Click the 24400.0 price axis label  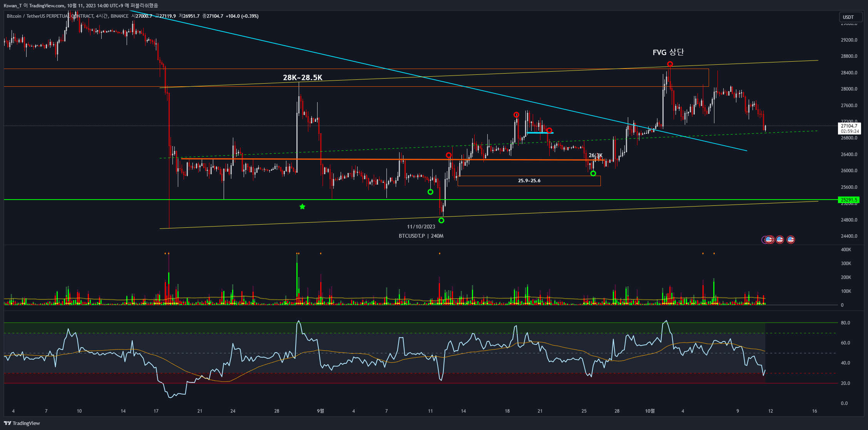pyautogui.click(x=849, y=236)
